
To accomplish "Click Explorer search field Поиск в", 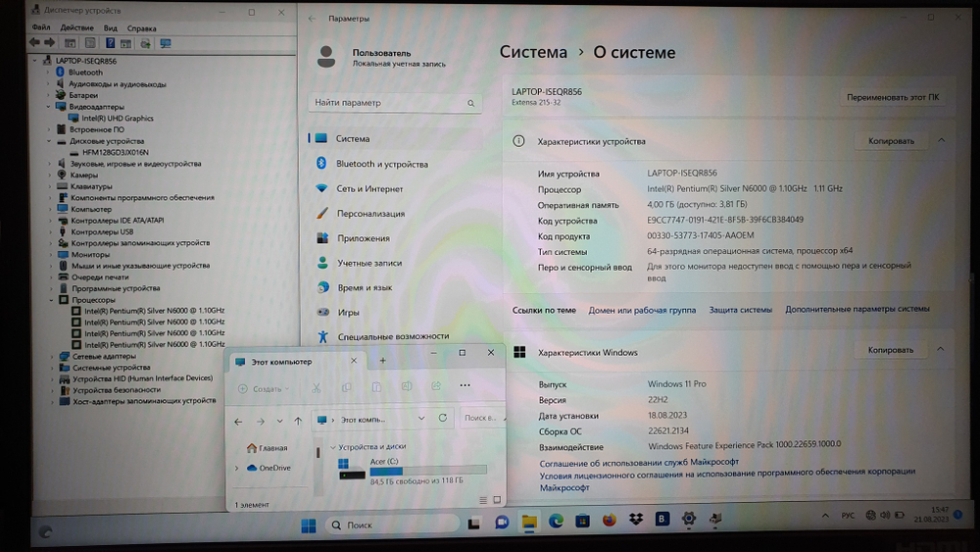I will tap(481, 418).
